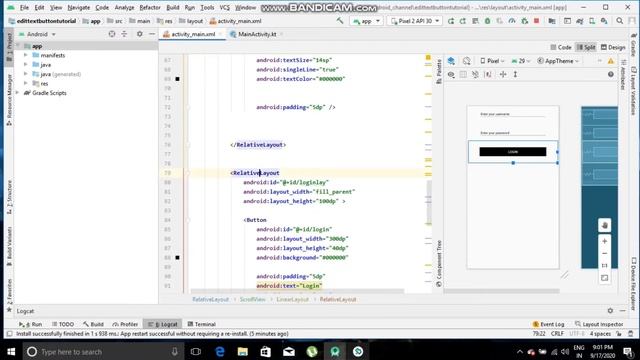
Task: Set the preview zoom to 1:1
Action: point(604,266)
